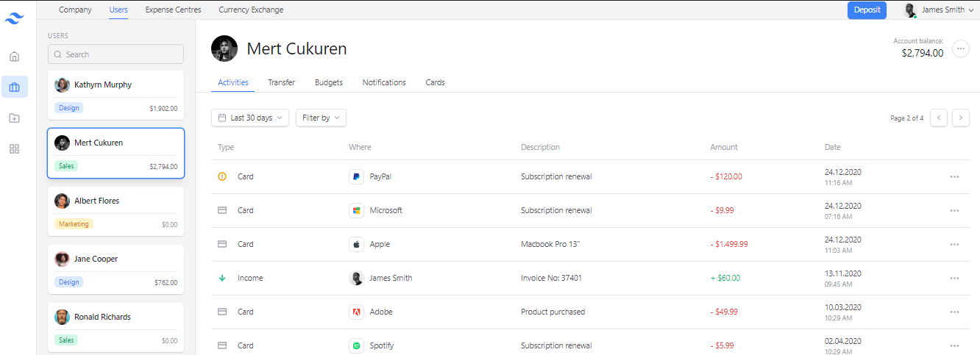Click the Deposit button
Image resolution: width=980 pixels, height=355 pixels.
click(867, 10)
